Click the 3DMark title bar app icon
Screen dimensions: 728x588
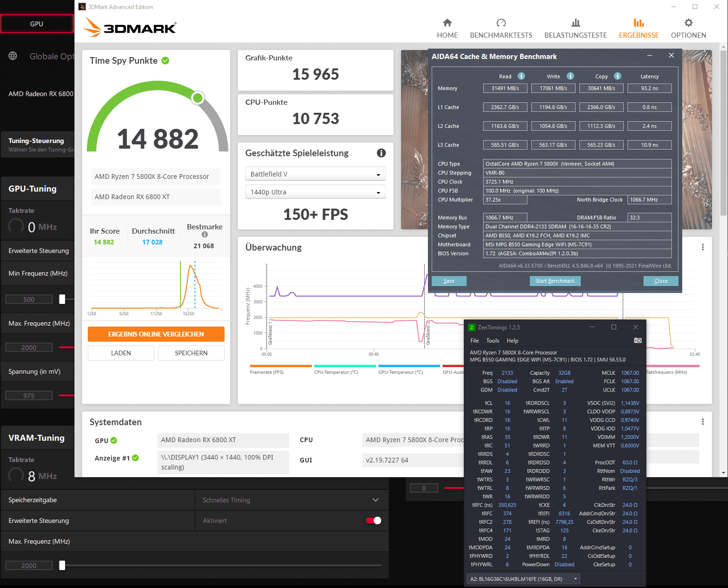click(x=82, y=7)
